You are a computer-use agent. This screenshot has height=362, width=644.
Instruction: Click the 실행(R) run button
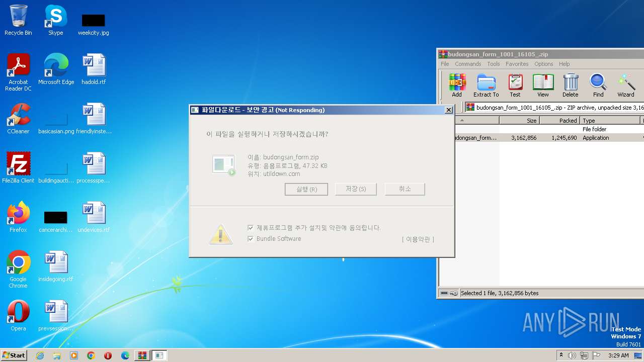pos(306,189)
